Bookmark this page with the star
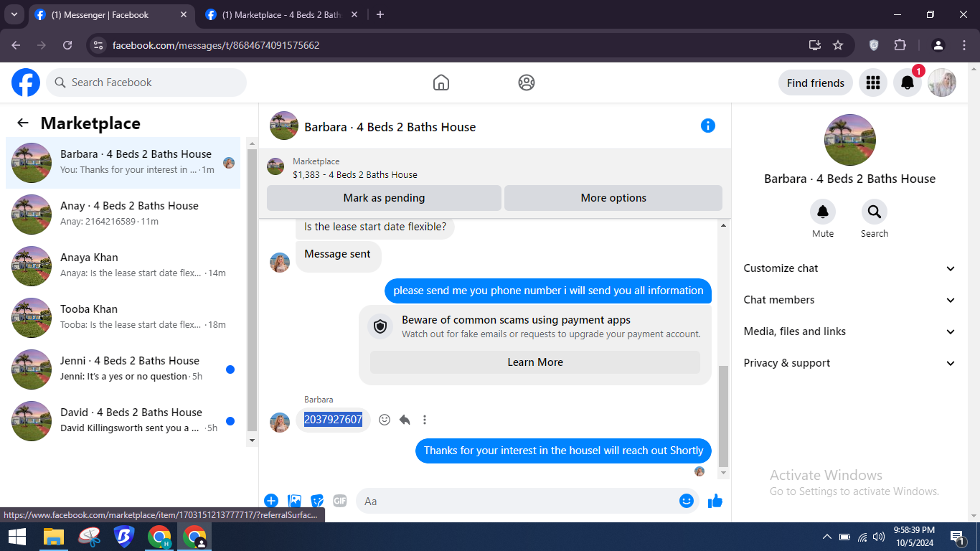980x551 pixels. [838, 45]
